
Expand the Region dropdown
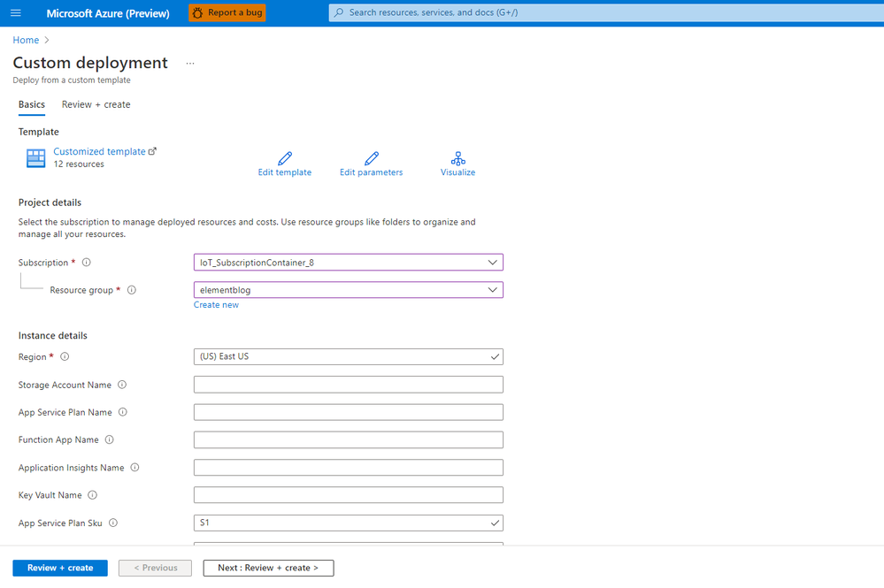pyautogui.click(x=349, y=356)
